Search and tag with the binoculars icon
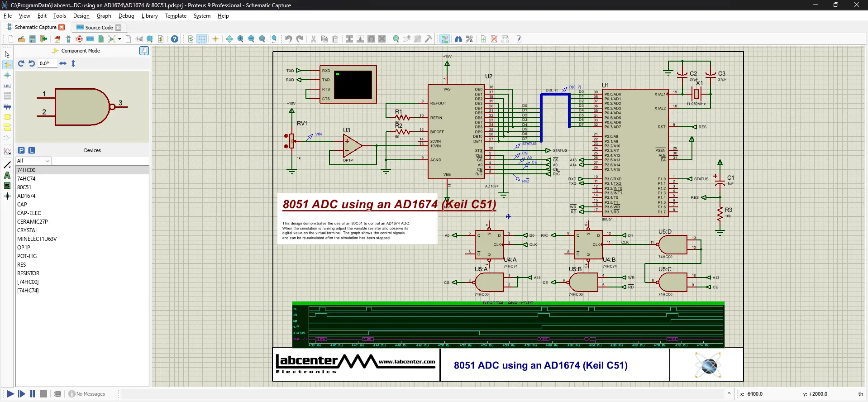868x402 pixels. [458, 39]
